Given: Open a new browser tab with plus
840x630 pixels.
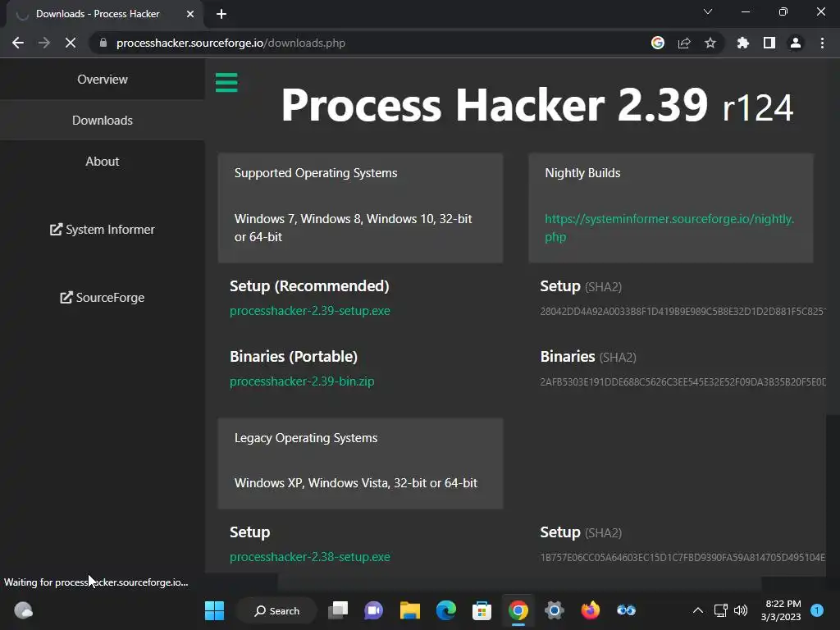Looking at the screenshot, I should pos(221,14).
